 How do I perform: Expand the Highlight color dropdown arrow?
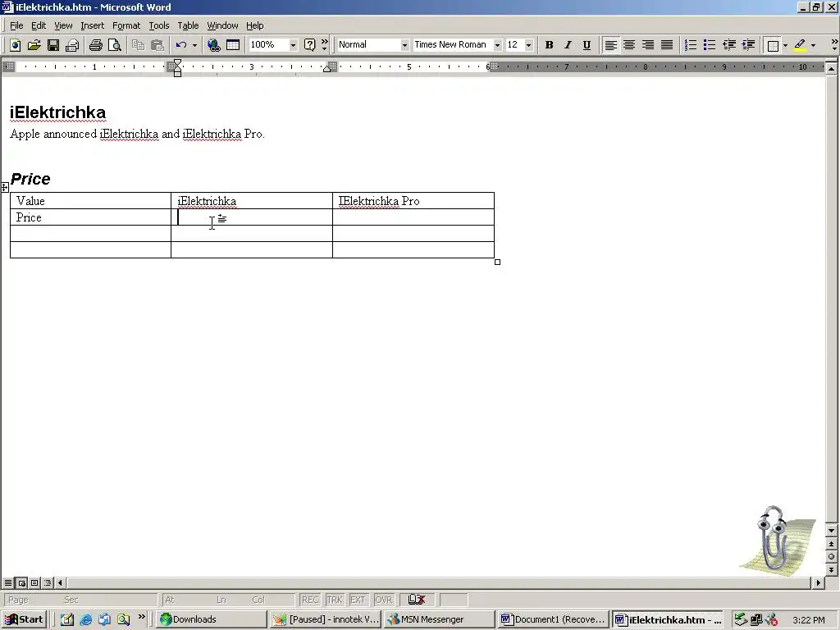tap(813, 45)
